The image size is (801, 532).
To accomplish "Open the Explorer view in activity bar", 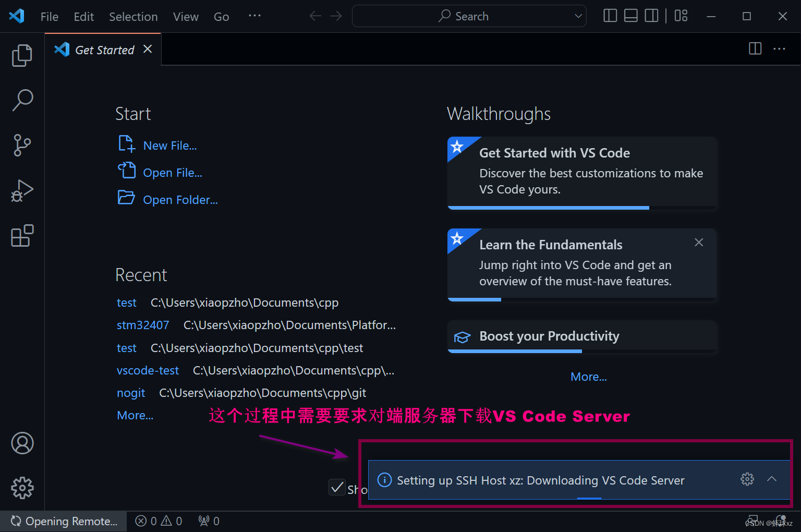I will click(22, 55).
